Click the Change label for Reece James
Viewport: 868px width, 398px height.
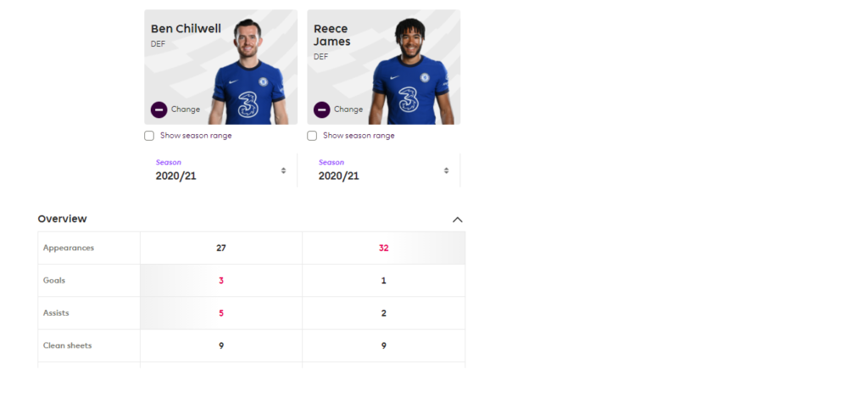click(x=348, y=109)
